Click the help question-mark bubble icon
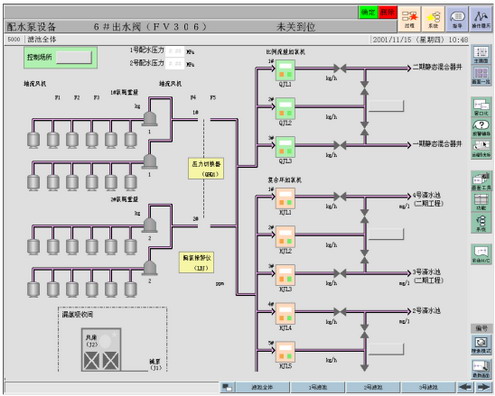495x396 pixels. point(481,128)
